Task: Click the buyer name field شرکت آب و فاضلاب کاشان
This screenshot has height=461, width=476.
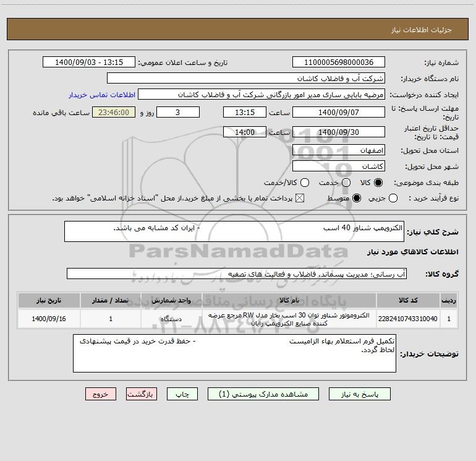Action: 246,78
